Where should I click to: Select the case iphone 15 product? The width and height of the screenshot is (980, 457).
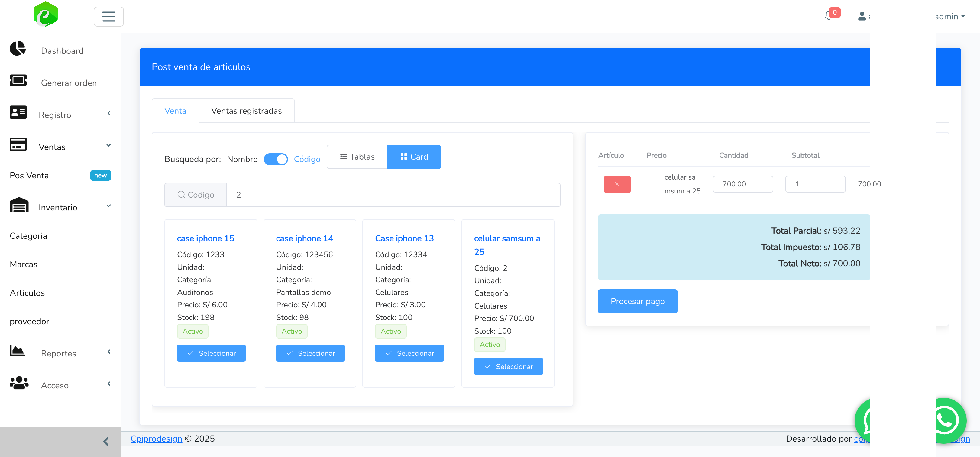point(211,353)
